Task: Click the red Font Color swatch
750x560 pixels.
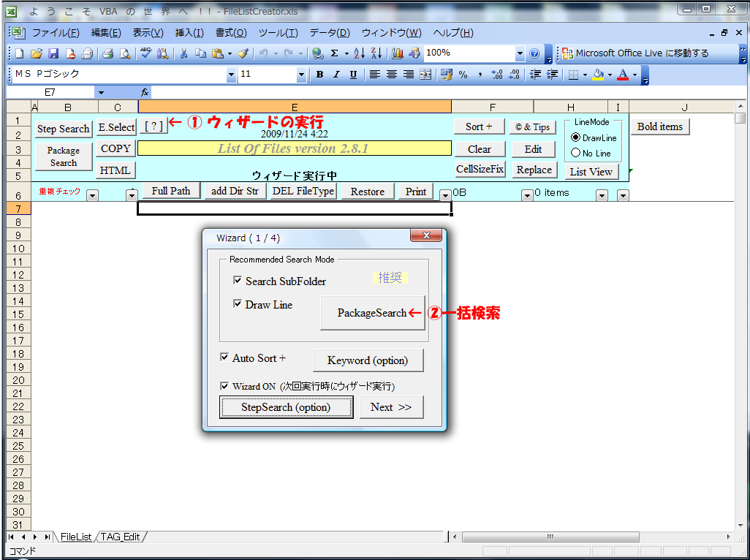Action: (622, 75)
